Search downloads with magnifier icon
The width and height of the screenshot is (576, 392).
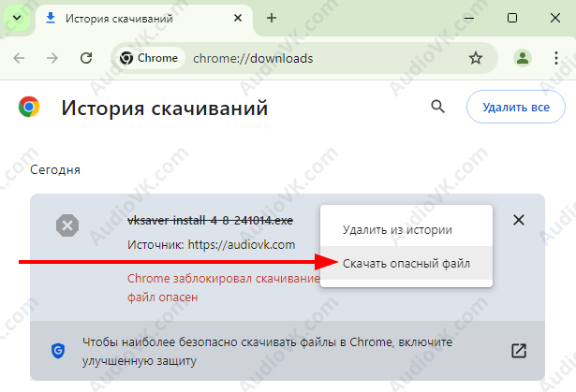pos(437,107)
